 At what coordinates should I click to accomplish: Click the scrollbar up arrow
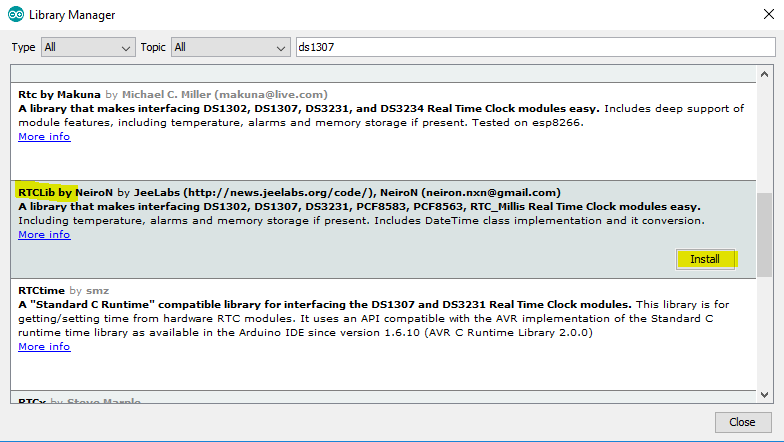coord(764,74)
